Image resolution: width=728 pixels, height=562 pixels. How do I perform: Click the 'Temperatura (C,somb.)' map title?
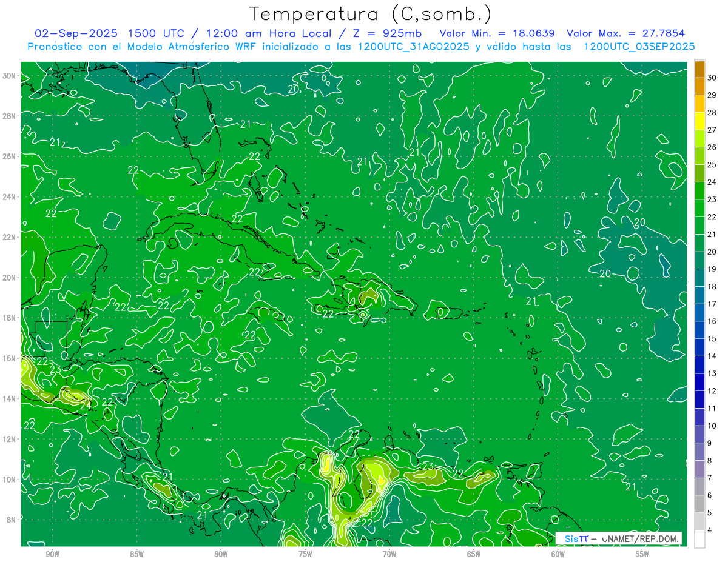tap(371, 13)
